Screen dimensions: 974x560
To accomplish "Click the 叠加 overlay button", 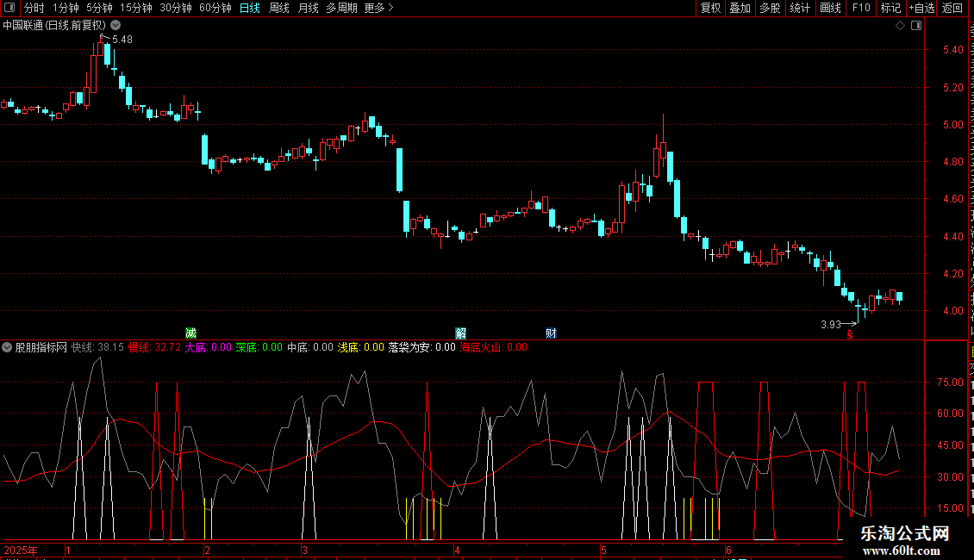I will [x=740, y=8].
